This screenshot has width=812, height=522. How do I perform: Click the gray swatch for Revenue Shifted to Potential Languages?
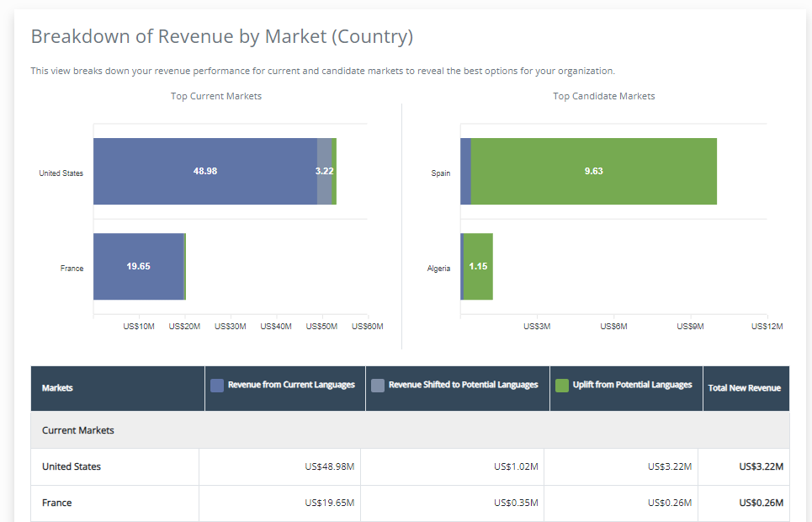click(x=378, y=386)
